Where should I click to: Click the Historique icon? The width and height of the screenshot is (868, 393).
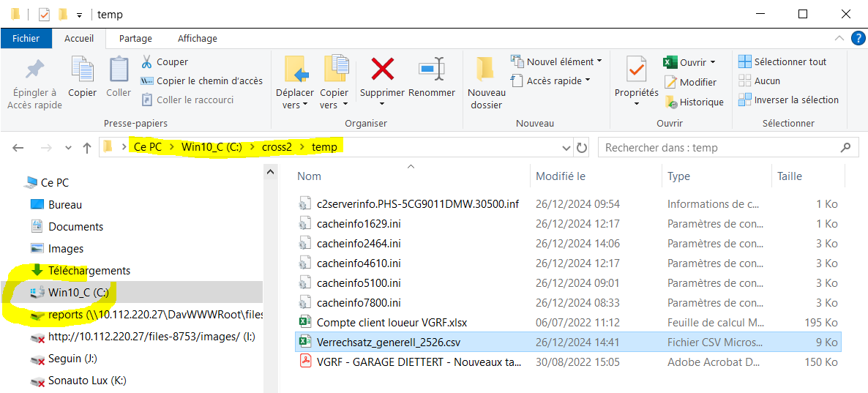coord(671,102)
